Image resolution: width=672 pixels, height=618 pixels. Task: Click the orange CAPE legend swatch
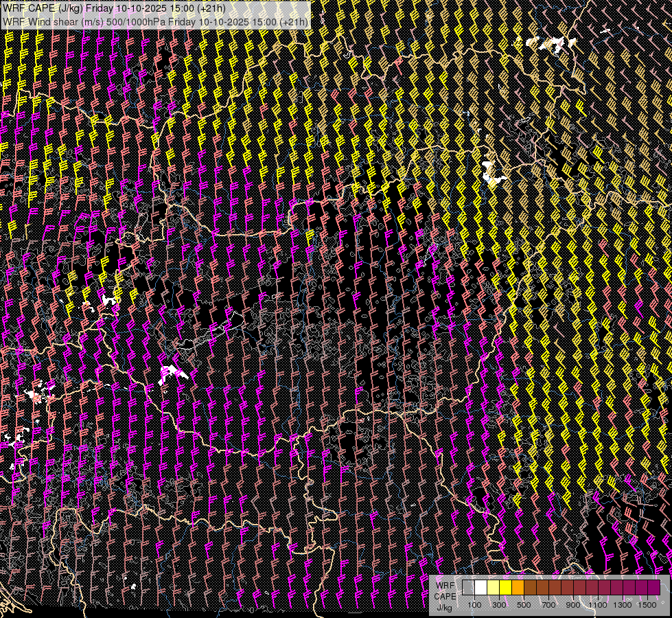[518, 587]
